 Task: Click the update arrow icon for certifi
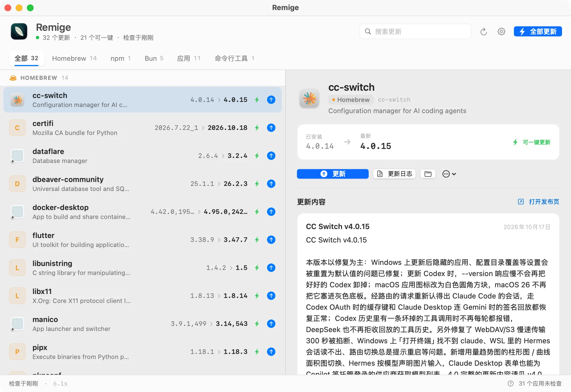pyautogui.click(x=271, y=128)
